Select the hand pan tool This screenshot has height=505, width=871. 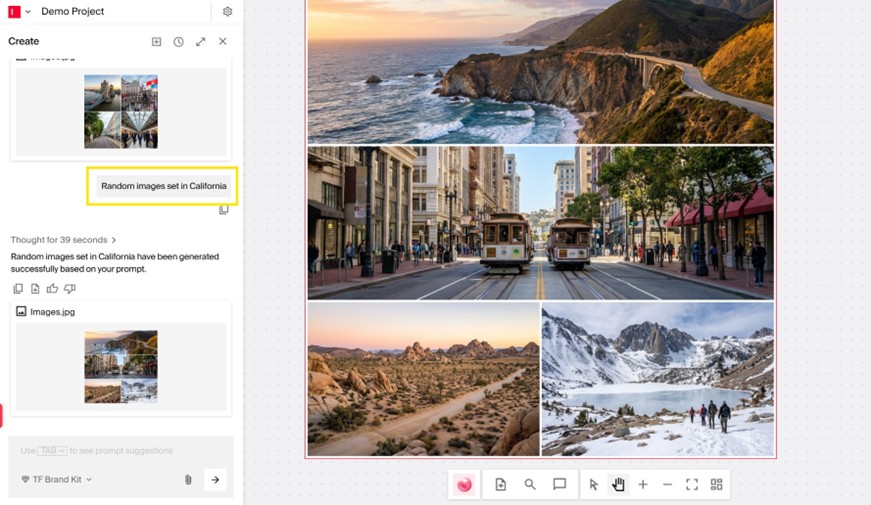[618, 484]
